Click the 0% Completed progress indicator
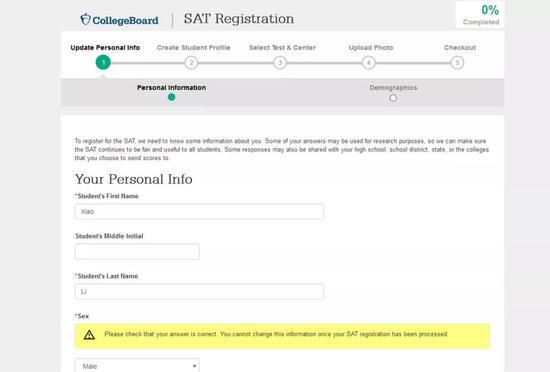 point(480,15)
